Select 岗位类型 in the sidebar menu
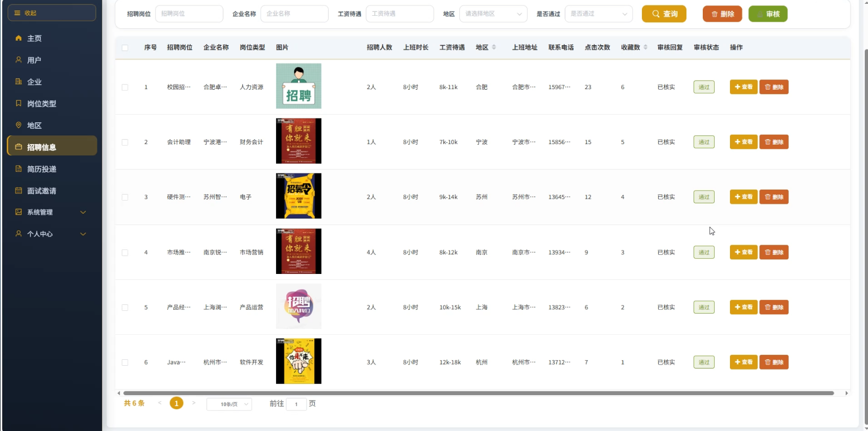 click(x=52, y=103)
